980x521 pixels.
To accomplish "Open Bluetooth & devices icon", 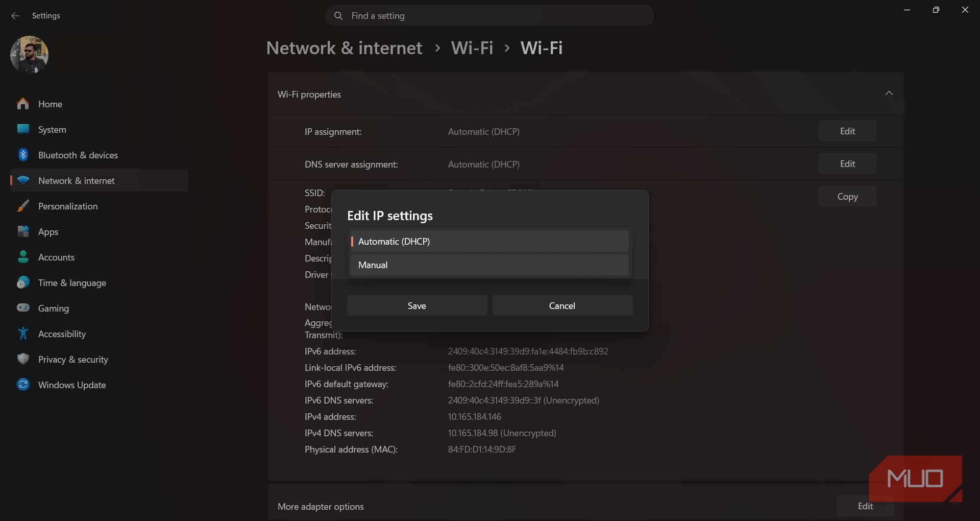I will (x=23, y=155).
